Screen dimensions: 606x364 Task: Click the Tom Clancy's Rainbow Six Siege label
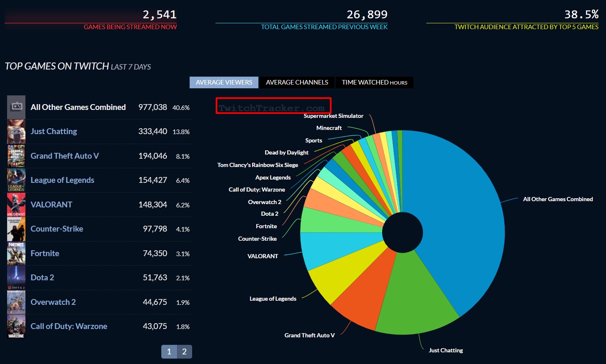click(258, 165)
